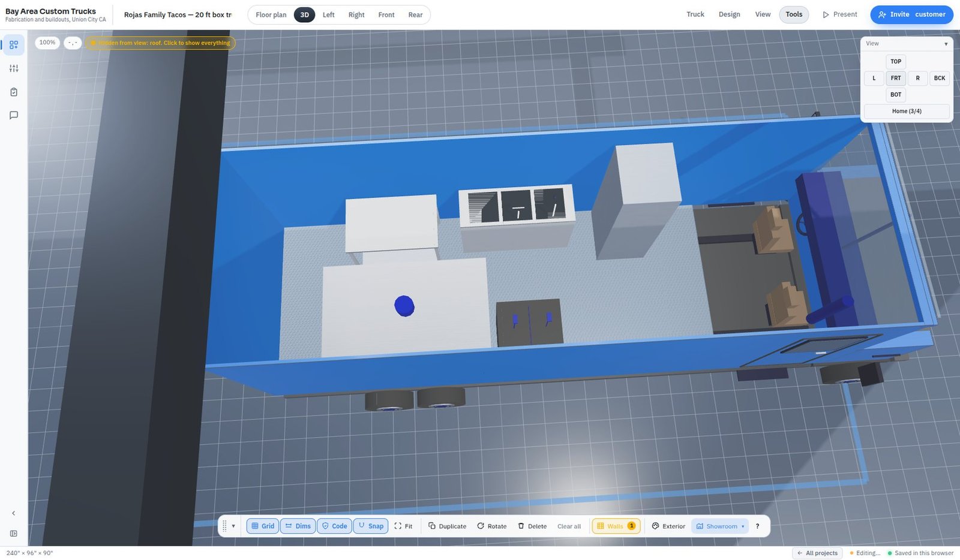Switch to the Rear elevation tab
Screen dimensions: 960x560
pos(415,15)
